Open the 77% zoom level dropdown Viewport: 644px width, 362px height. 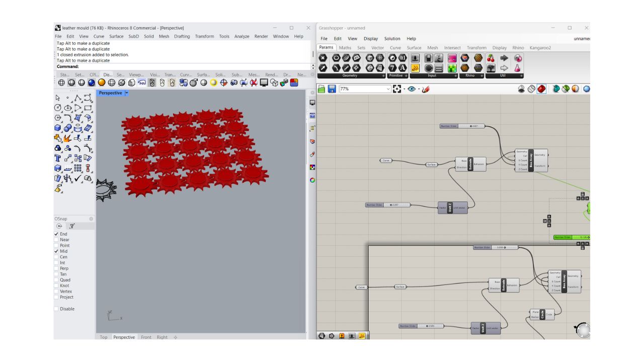click(388, 89)
